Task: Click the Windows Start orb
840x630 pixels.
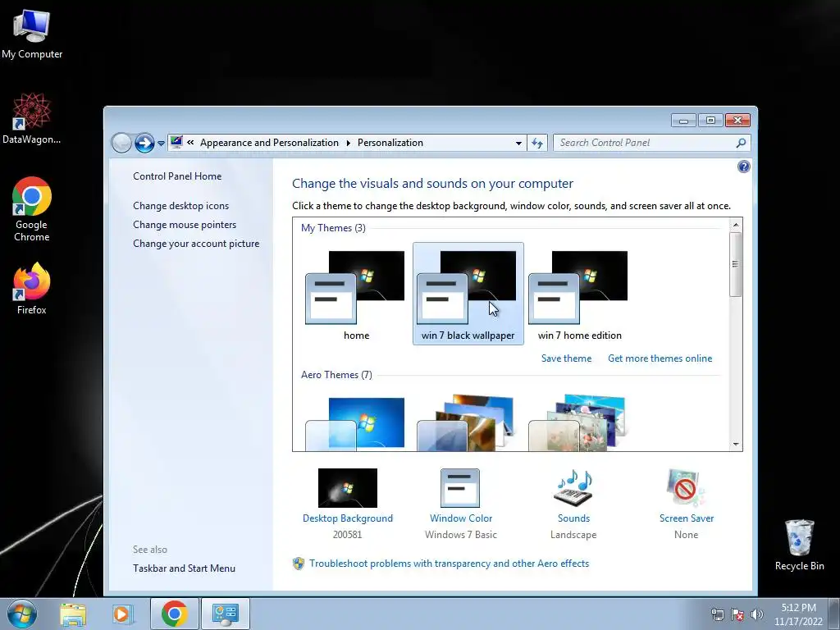Action: [x=22, y=614]
